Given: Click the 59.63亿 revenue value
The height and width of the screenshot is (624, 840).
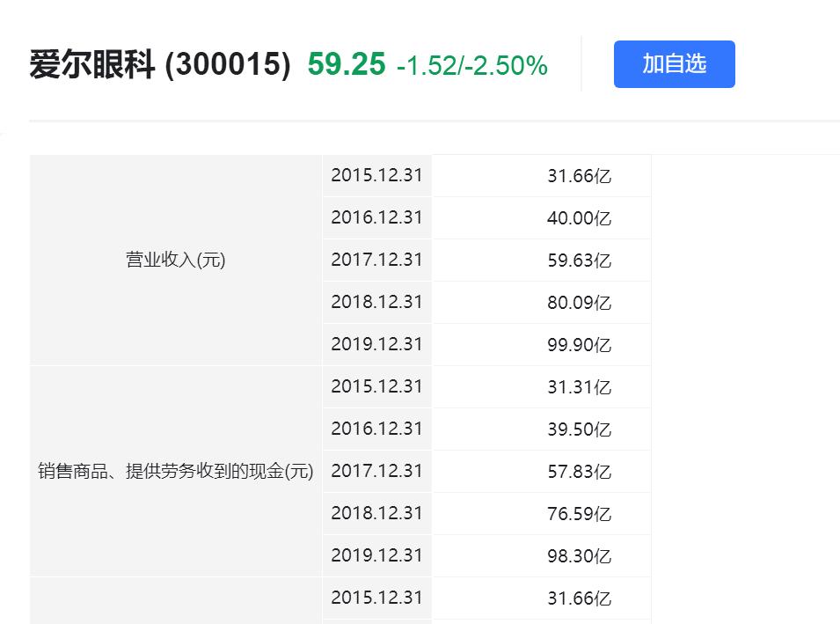Looking at the screenshot, I should [x=580, y=260].
